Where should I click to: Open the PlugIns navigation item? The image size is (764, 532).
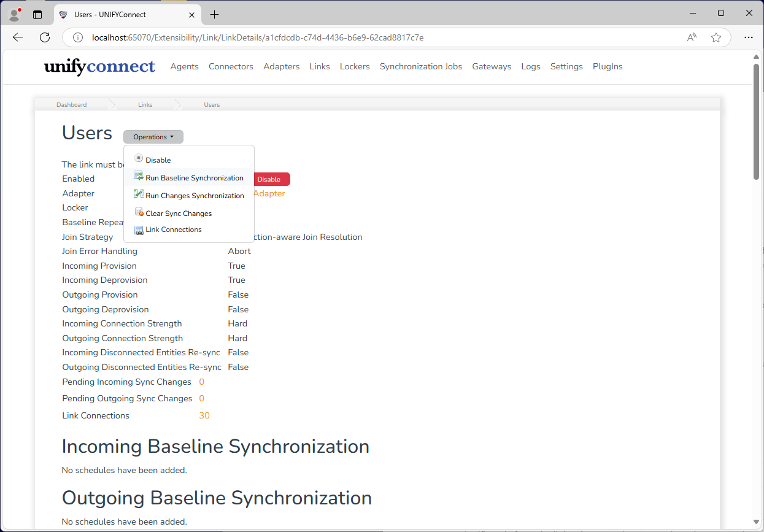point(608,66)
